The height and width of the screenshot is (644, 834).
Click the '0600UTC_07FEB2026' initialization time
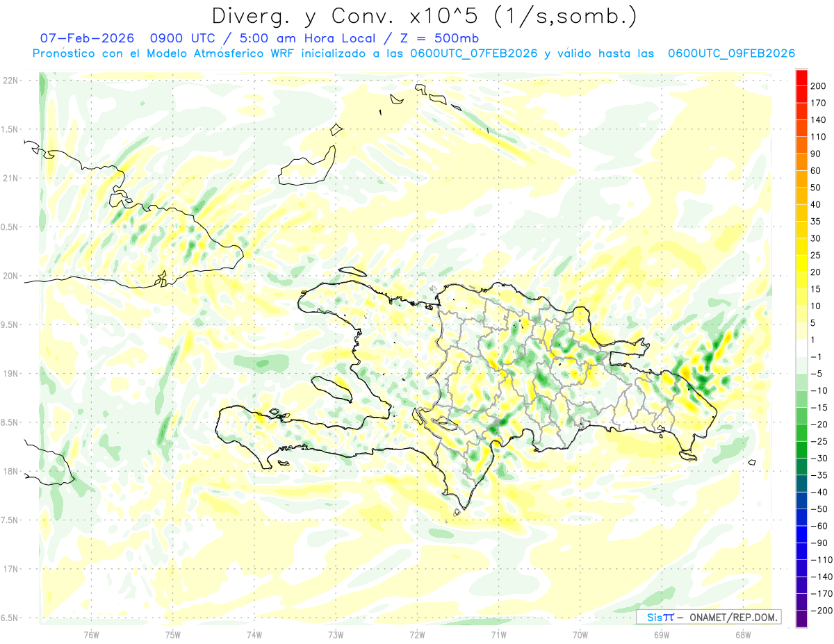click(474, 53)
